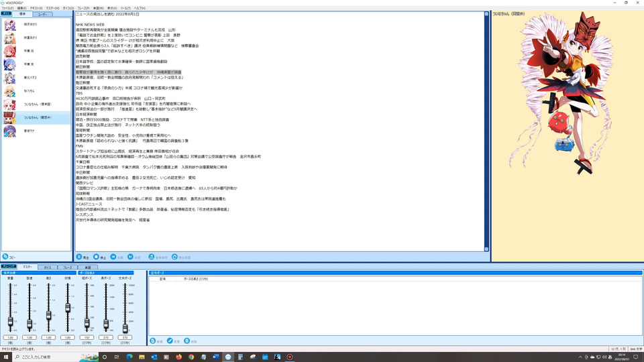Click the 音量 value input box
Viewport: 644px width, 362px height.
pos(10,337)
